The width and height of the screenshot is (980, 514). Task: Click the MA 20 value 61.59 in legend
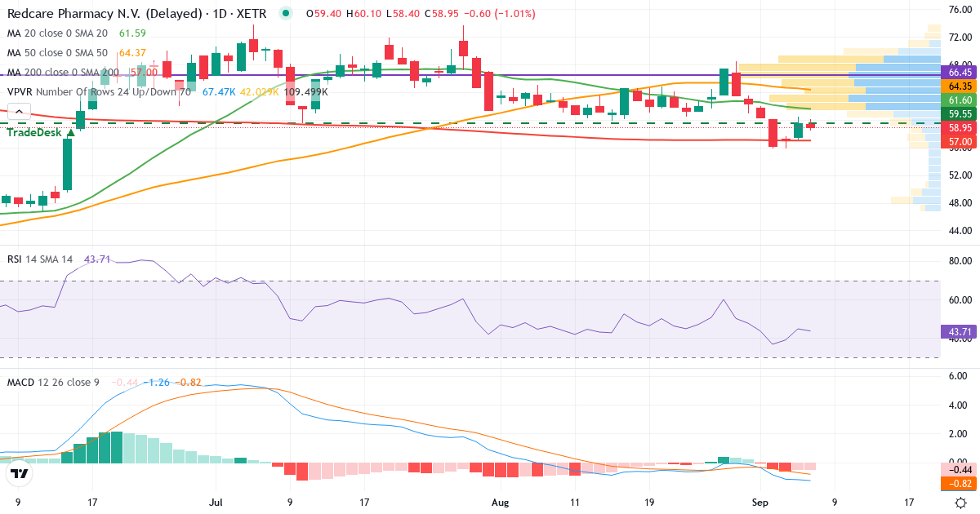tap(132, 33)
